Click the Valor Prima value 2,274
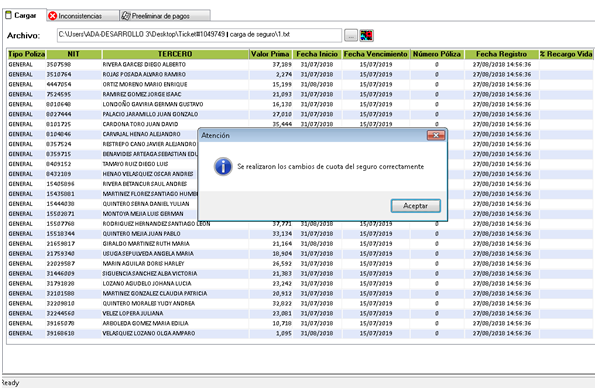 pos(284,74)
